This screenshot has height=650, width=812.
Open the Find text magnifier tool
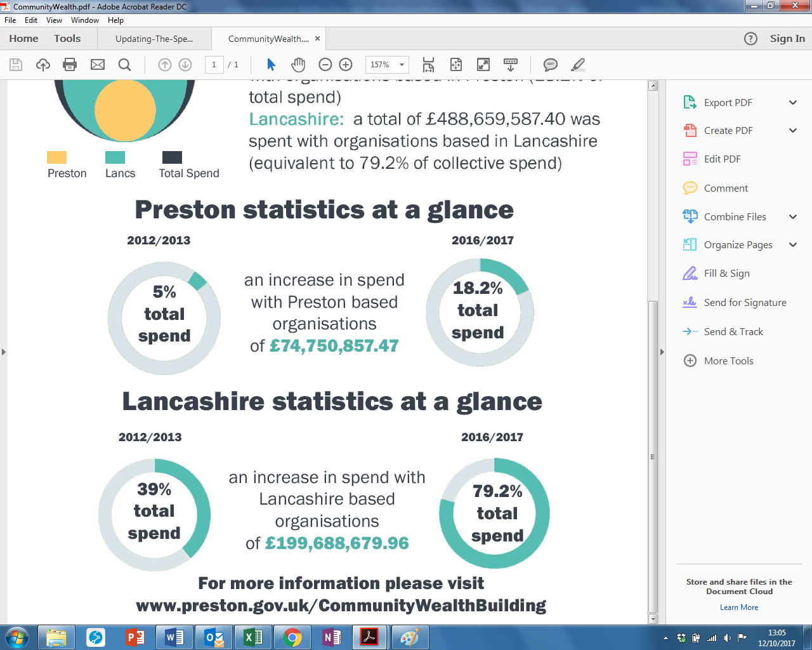click(125, 65)
